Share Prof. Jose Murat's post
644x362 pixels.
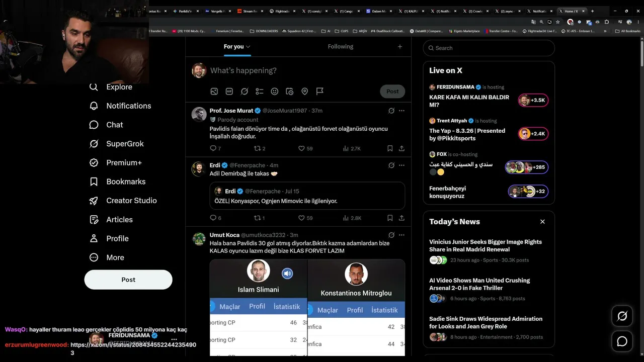[x=401, y=148]
